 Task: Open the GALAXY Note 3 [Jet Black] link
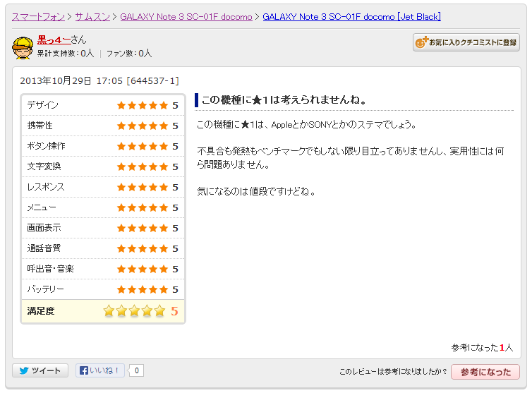pos(352,17)
